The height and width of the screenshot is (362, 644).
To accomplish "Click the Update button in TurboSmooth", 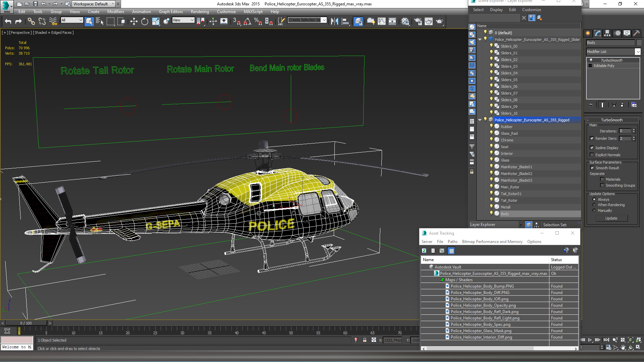I will (611, 218).
